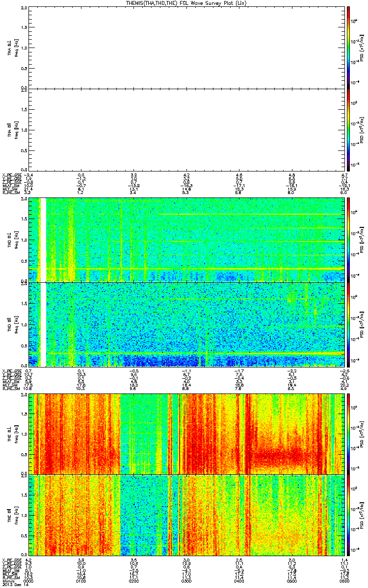Click the white data gap in THD BL panel

click(43, 240)
